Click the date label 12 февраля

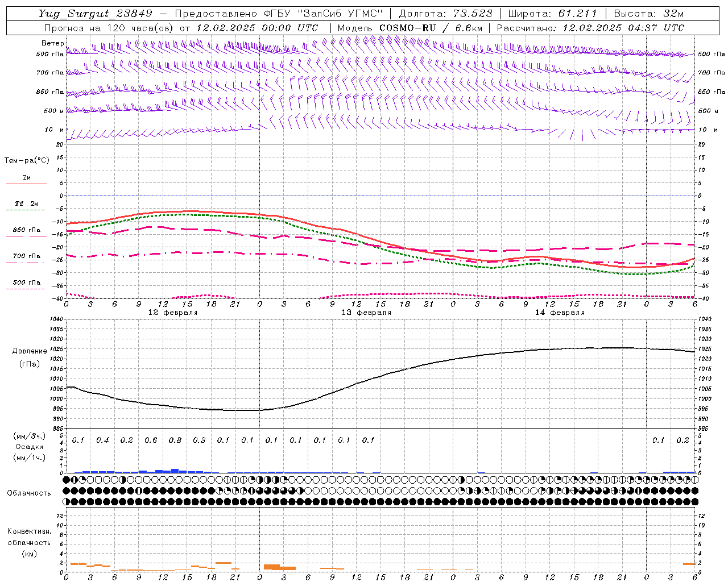point(173,313)
